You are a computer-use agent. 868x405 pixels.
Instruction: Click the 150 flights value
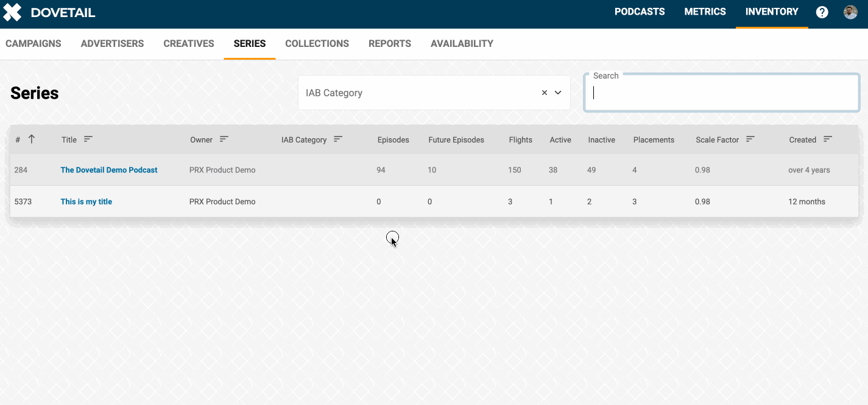[x=515, y=170]
